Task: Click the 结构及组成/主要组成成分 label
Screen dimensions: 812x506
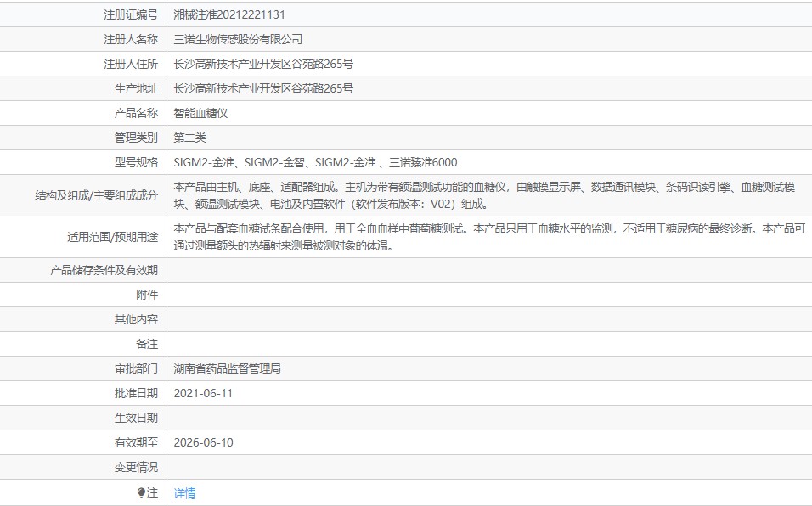Action: [96, 195]
